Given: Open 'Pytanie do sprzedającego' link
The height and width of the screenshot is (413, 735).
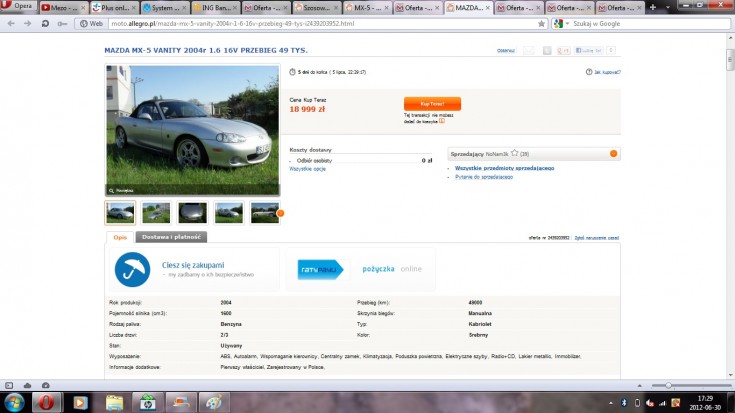Looking at the screenshot, I should [x=484, y=177].
